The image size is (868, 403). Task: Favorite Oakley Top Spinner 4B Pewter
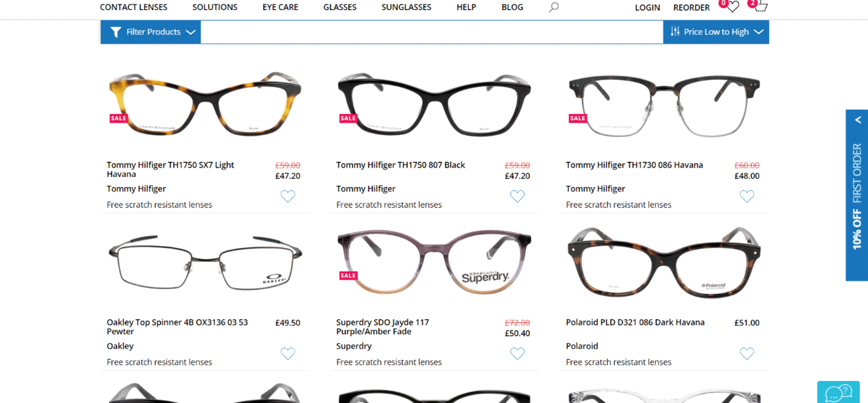pyautogui.click(x=288, y=354)
